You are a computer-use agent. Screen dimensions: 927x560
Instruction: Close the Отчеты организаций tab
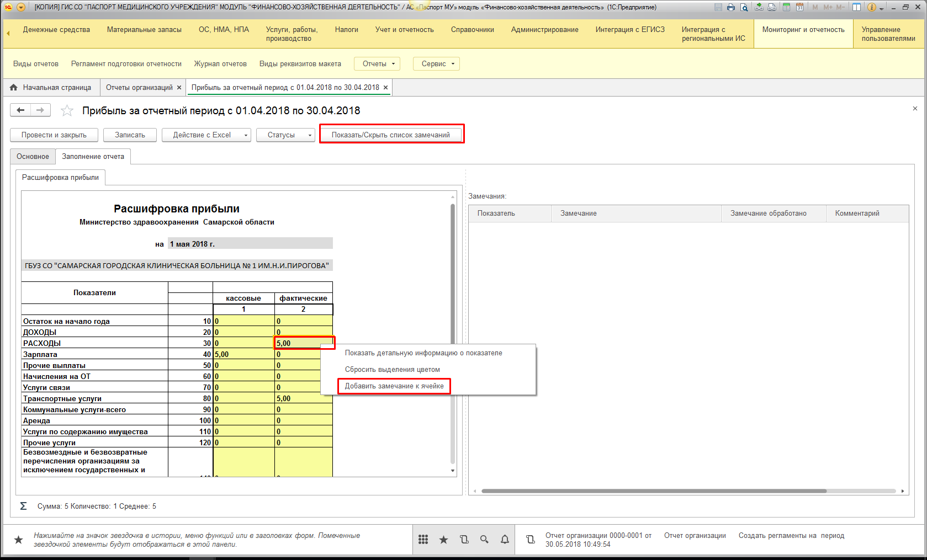[178, 87]
